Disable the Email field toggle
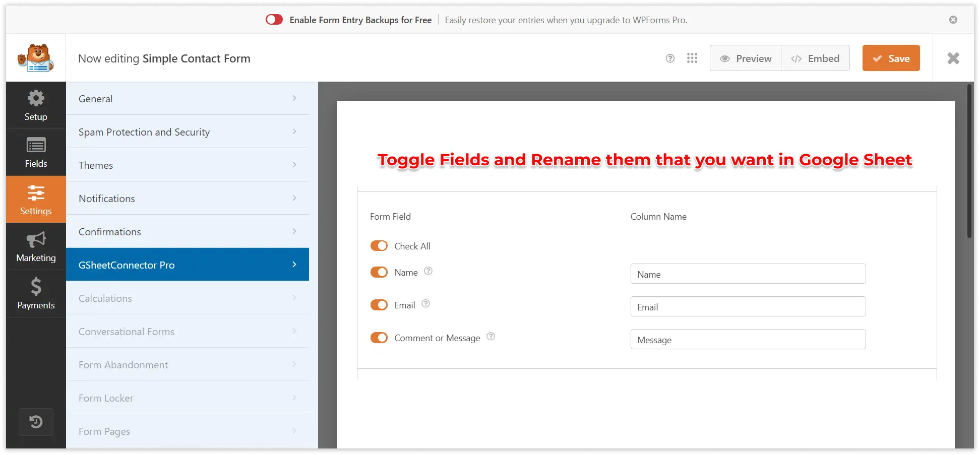This screenshot has height=455, width=980. click(x=379, y=305)
